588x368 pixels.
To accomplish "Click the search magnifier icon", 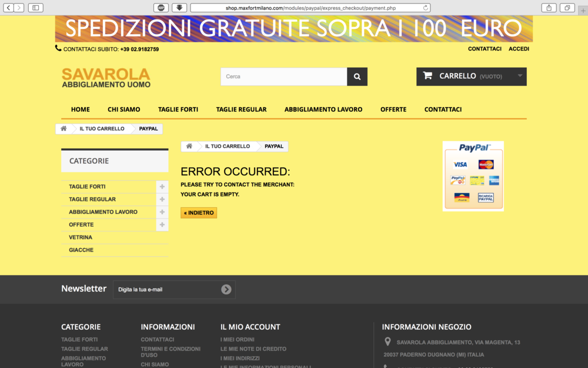I will coord(357,77).
